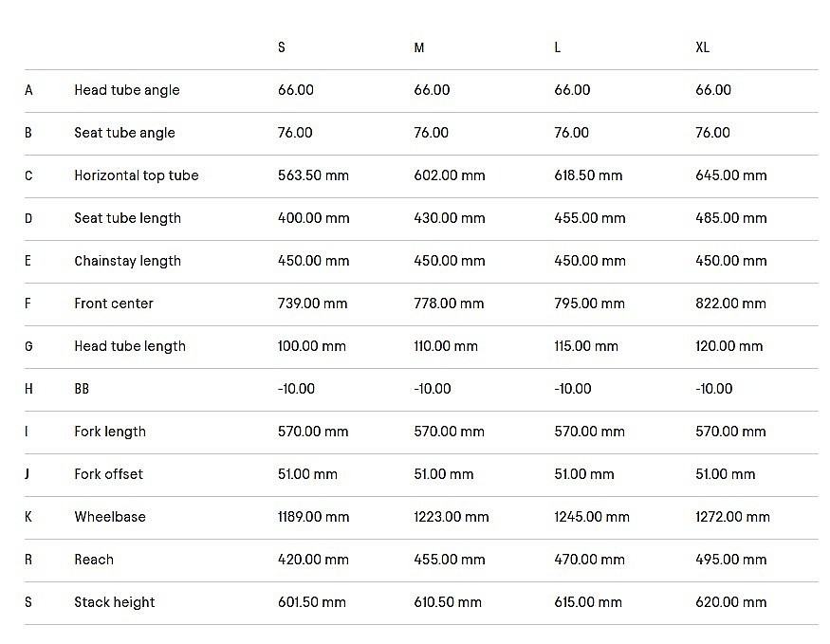Select the 485.00 mm seat tube value

click(x=730, y=218)
